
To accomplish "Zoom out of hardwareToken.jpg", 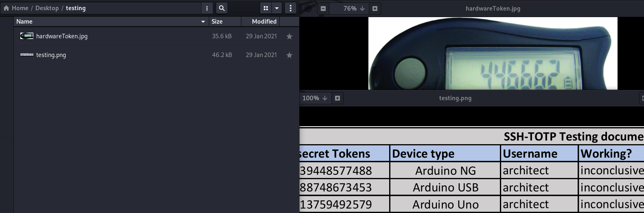I will pyautogui.click(x=323, y=9).
